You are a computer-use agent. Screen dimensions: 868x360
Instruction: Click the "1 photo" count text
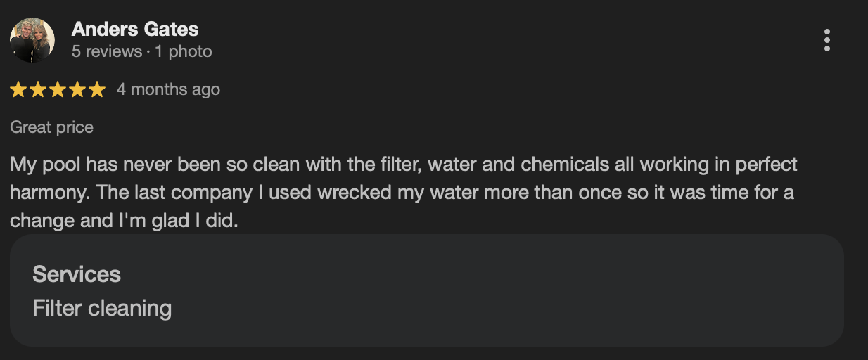(184, 51)
